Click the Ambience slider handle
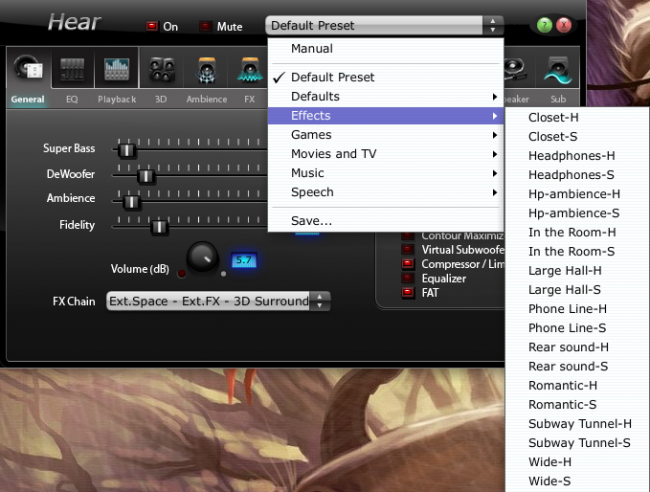 tap(132, 202)
